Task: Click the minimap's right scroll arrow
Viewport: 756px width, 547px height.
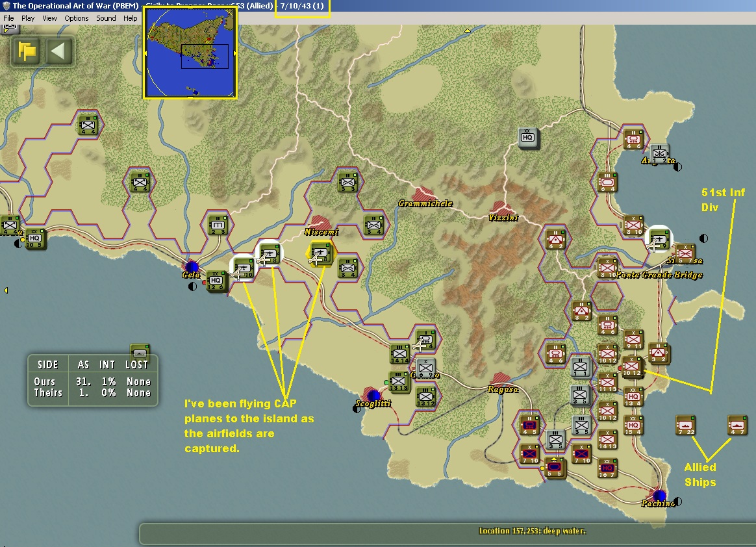Action: pos(235,53)
